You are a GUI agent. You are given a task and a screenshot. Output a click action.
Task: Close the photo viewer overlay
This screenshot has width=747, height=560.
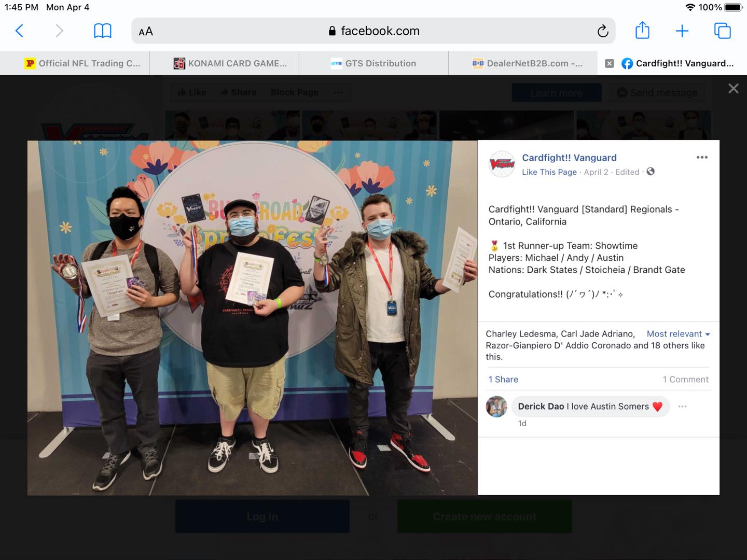(733, 89)
